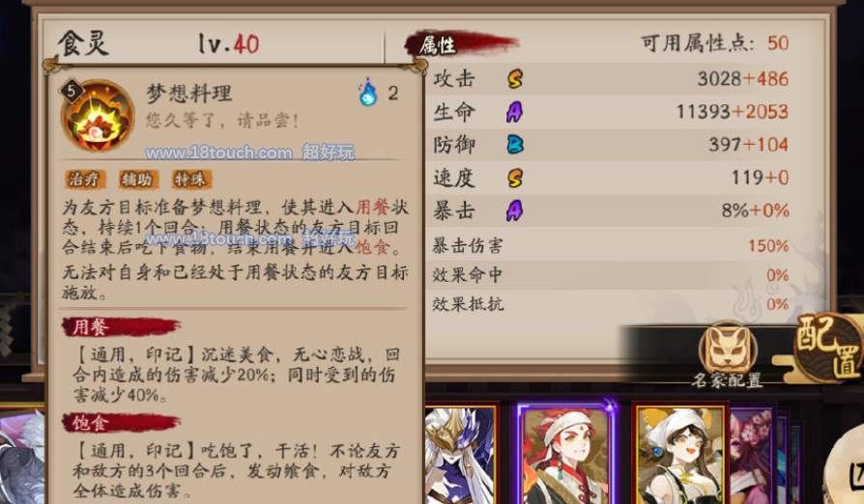
Task: Open the 属性 attributes header tab
Action: click(460, 44)
